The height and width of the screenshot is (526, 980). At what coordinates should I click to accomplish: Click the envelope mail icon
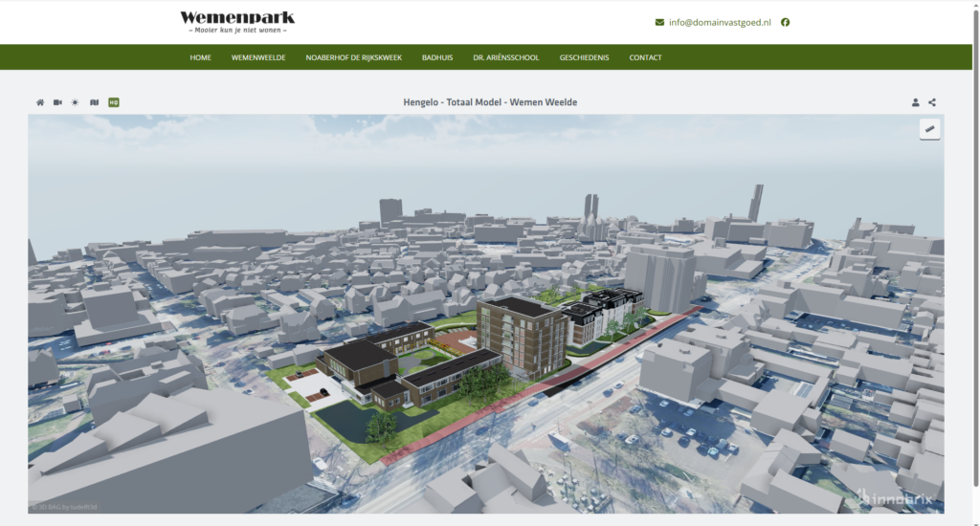coord(659,22)
